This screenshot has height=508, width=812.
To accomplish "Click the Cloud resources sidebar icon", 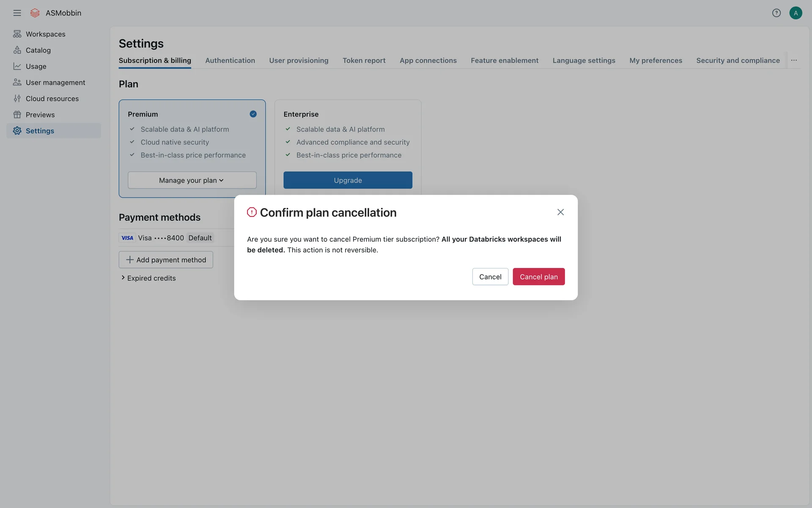I will coord(17,98).
